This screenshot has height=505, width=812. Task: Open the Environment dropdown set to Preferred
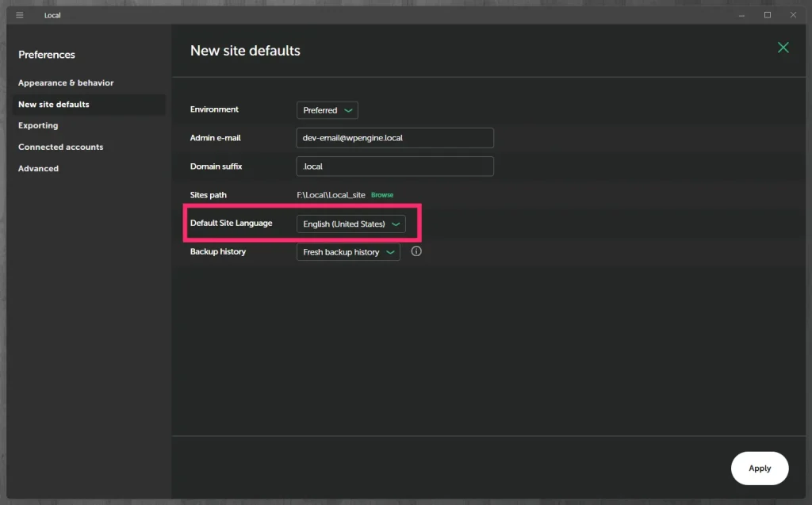327,110
